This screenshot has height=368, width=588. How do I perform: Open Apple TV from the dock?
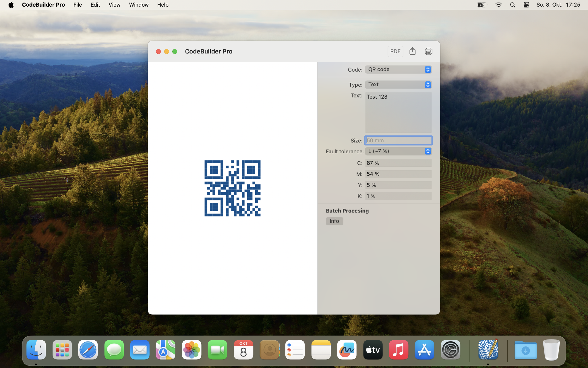[x=373, y=350]
